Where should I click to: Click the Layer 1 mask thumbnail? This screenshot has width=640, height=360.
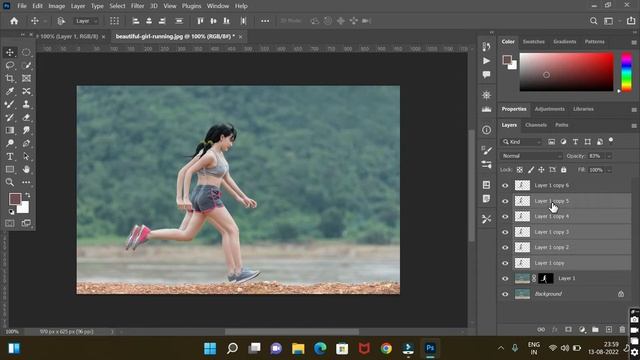click(x=546, y=278)
